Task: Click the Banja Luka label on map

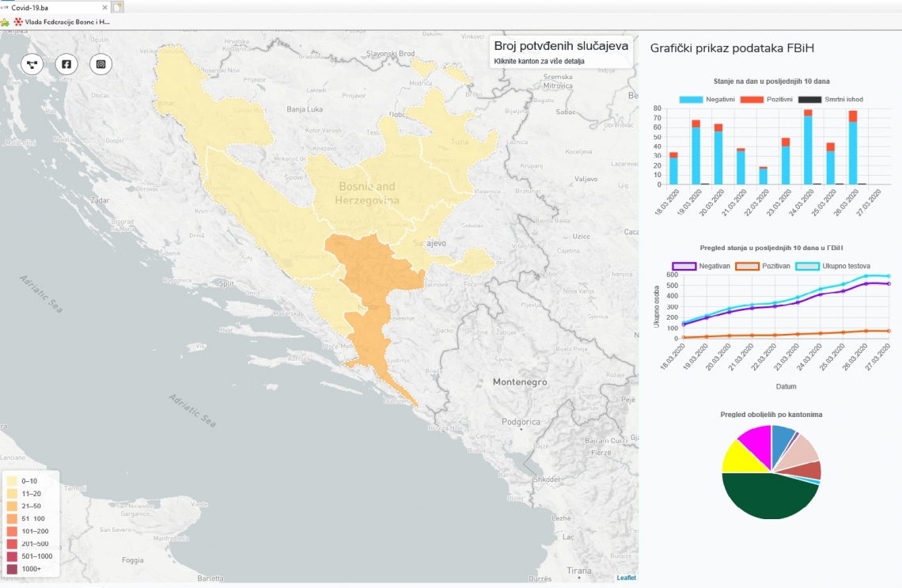Action: [305, 109]
